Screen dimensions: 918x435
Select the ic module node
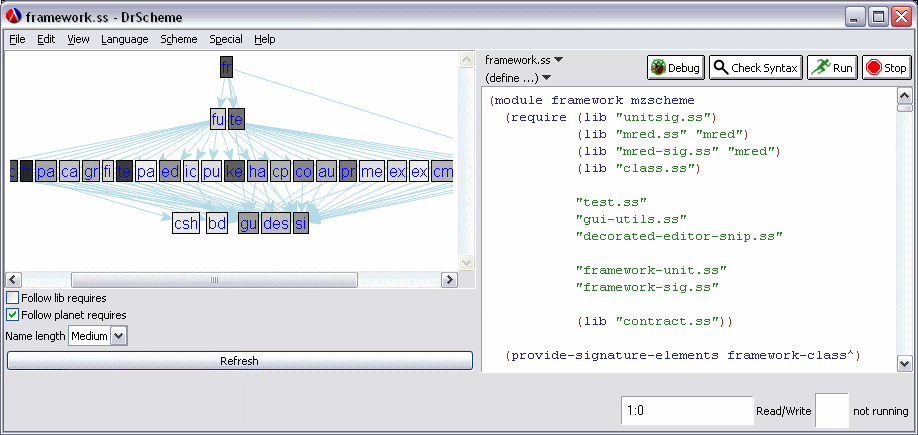click(x=191, y=172)
